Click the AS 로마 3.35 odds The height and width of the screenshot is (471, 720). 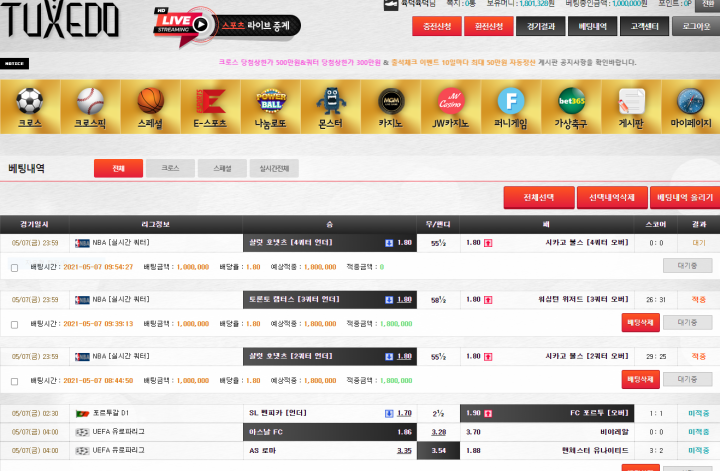click(404, 451)
